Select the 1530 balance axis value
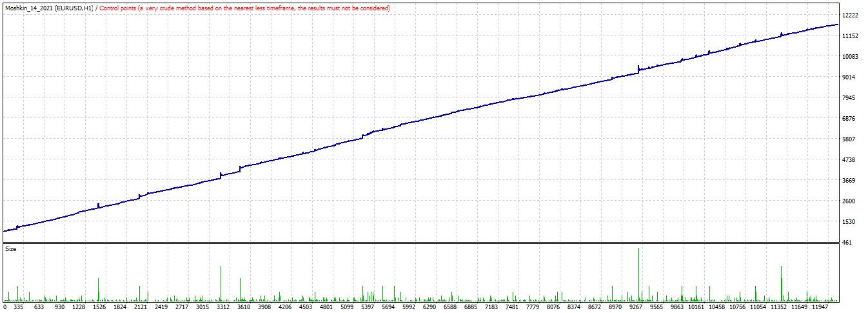The width and height of the screenshot is (868, 313). point(849,222)
